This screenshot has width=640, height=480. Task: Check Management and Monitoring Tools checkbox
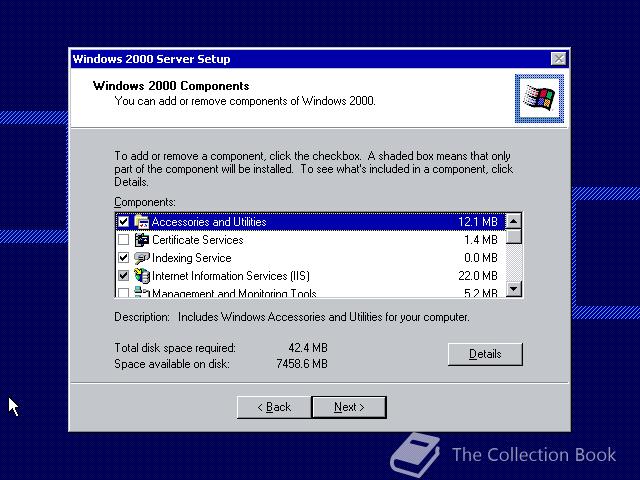(123, 292)
